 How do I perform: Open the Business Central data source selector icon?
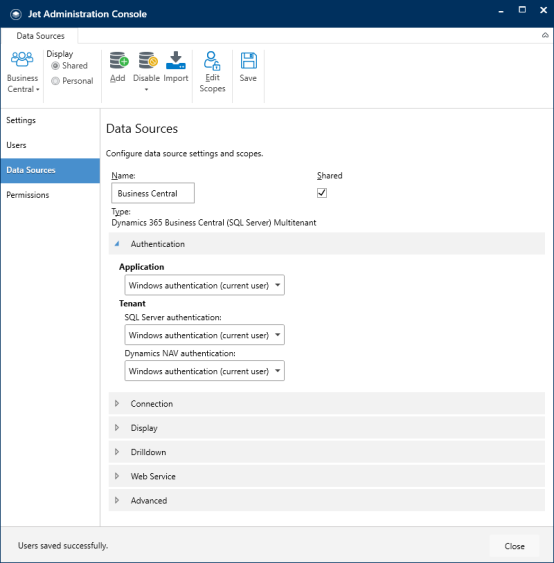[22, 60]
